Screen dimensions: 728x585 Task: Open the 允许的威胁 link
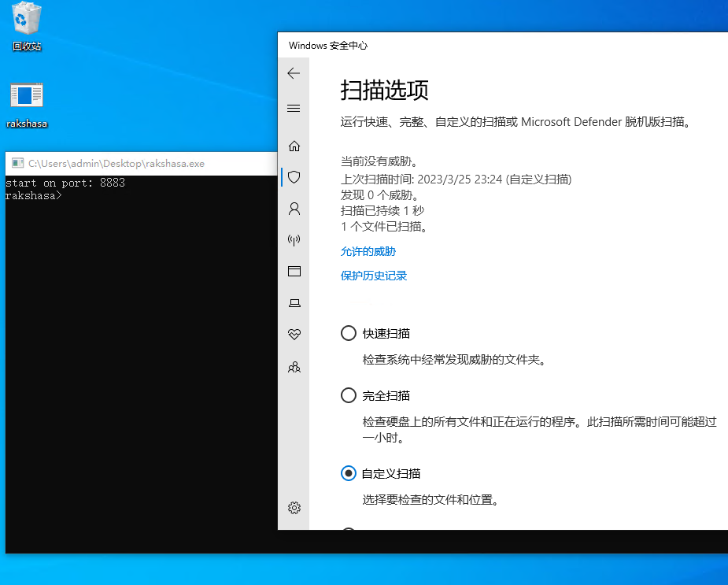pos(368,251)
